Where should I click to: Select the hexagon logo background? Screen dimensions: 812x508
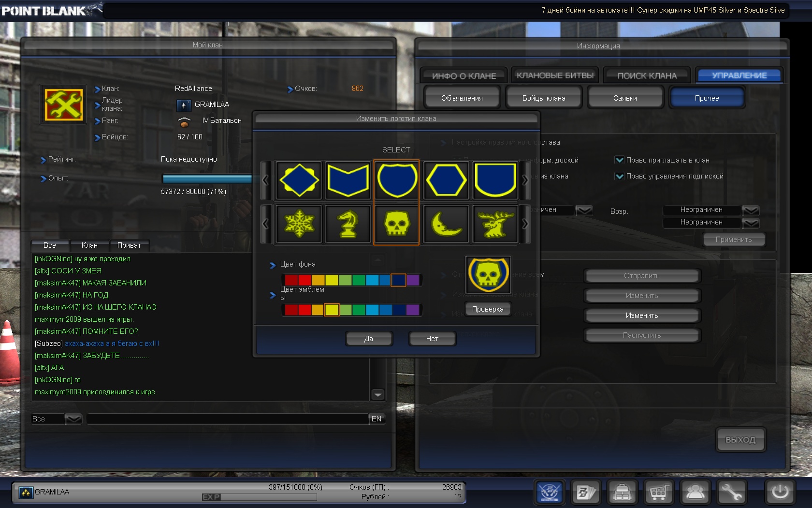pos(446,180)
